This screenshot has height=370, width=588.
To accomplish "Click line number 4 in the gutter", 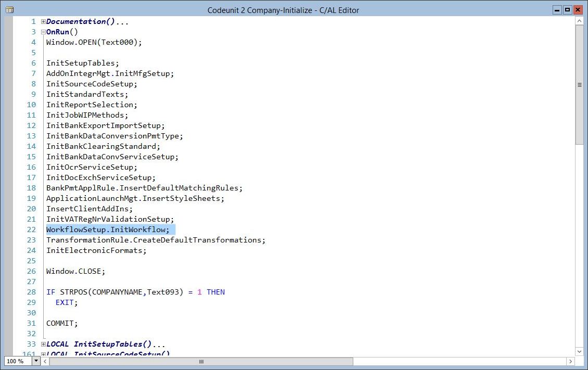I will (x=34, y=42).
